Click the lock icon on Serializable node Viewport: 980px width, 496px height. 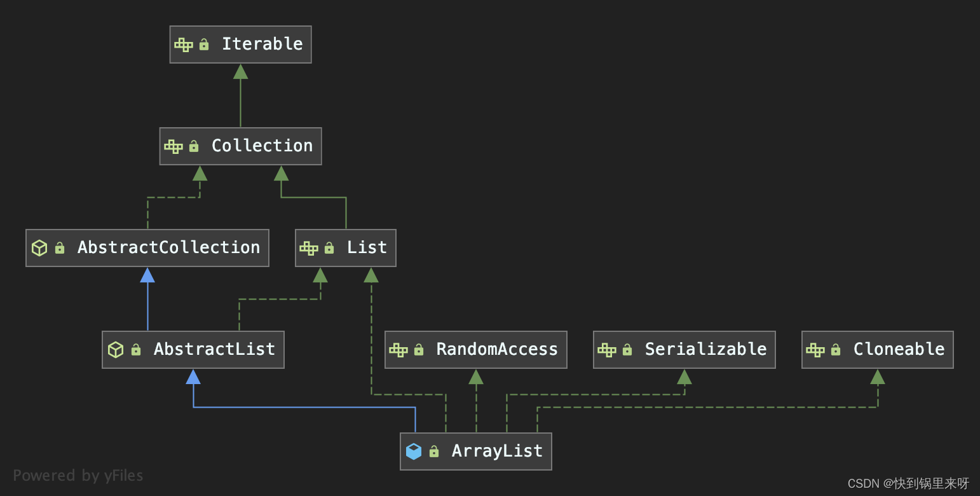627,350
